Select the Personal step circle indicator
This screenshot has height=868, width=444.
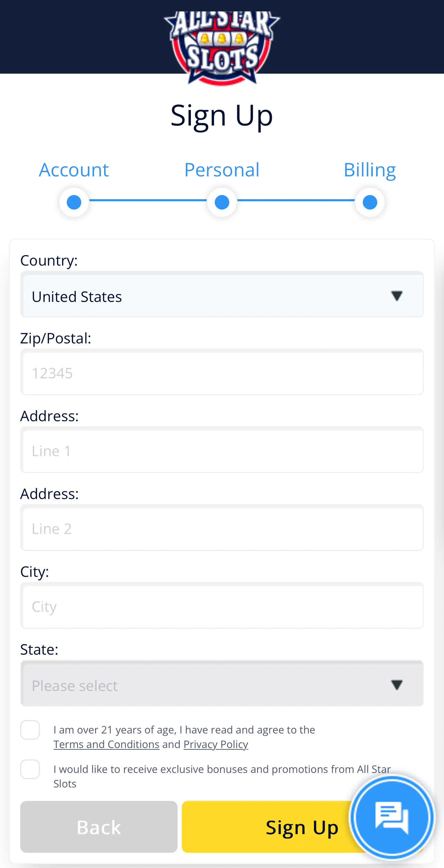click(x=222, y=202)
